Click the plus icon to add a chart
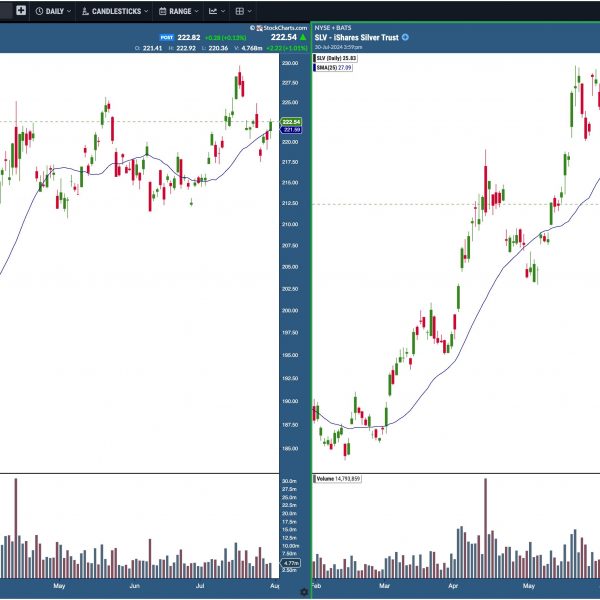Viewport: 600px width, 600px height. pos(21,11)
